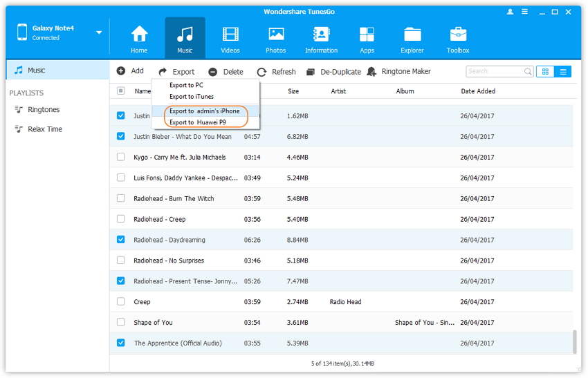Choose Export to admin's iPhone
Viewport: 588px width, 378px height.
204,111
